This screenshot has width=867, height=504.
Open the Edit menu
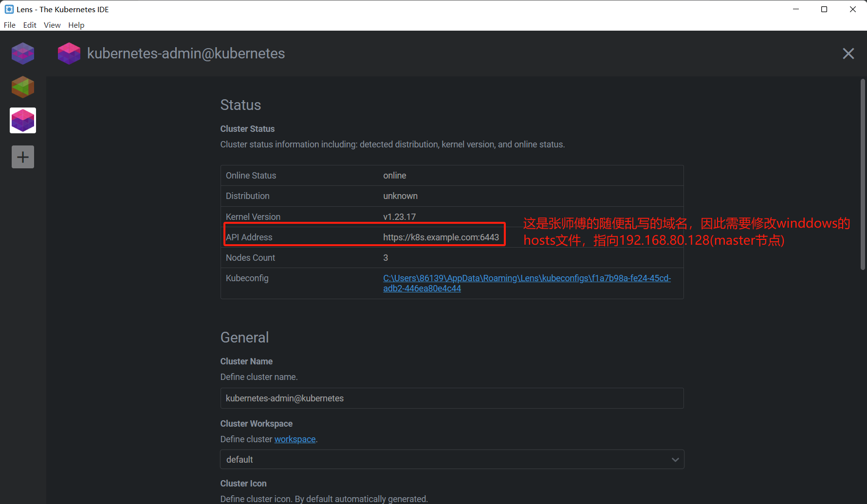pyautogui.click(x=30, y=25)
